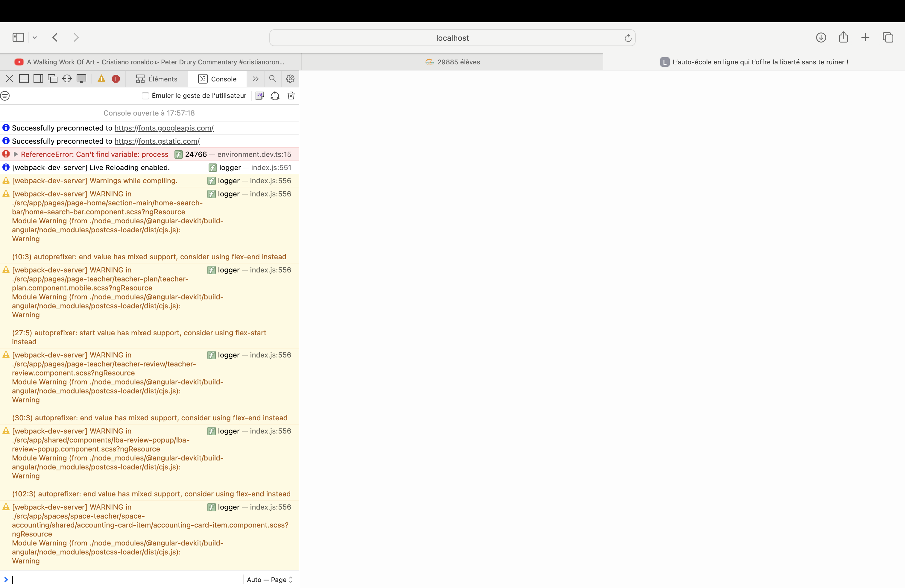Click the localhost address bar

pos(452,38)
